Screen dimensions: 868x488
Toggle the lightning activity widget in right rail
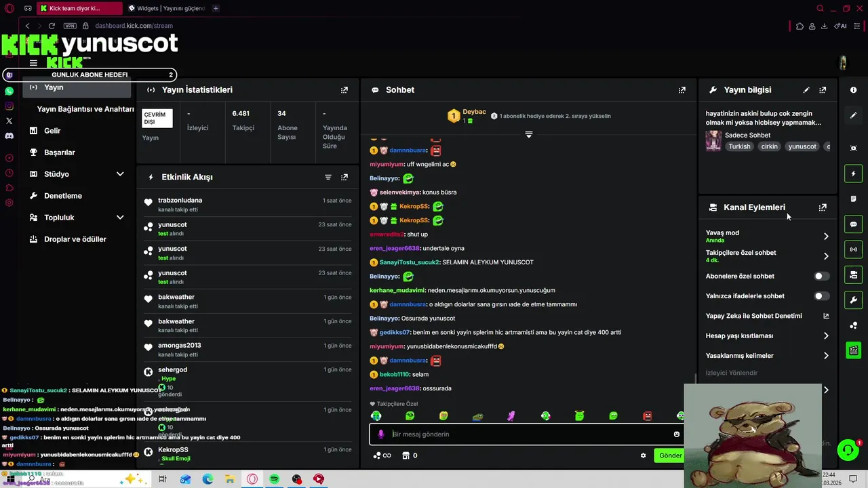pyautogui.click(x=853, y=174)
